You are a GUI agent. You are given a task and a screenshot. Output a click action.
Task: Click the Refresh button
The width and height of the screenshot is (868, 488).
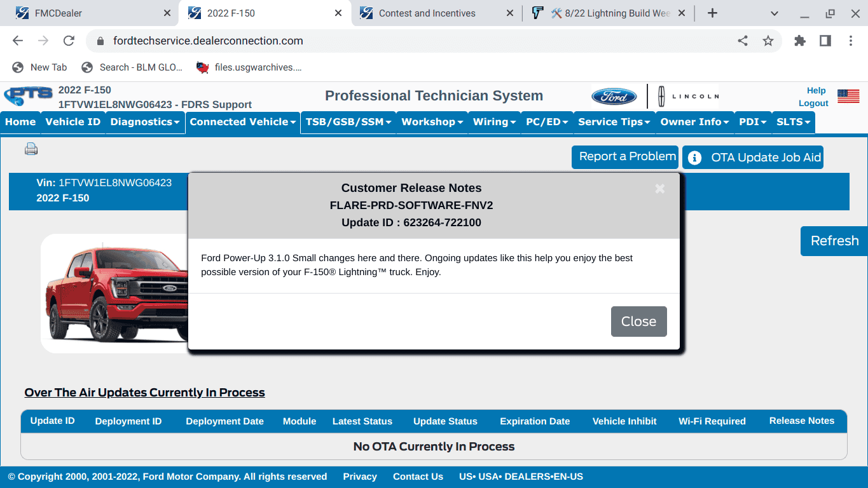click(834, 241)
